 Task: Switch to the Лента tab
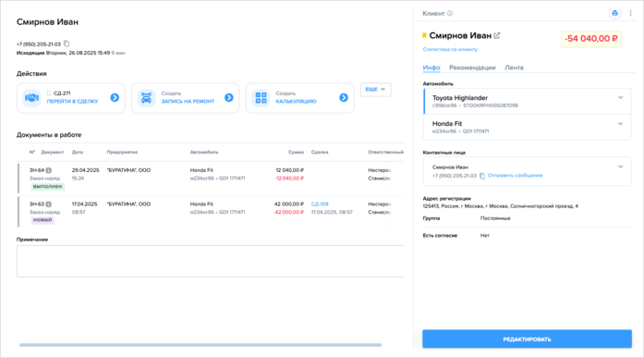[x=514, y=68]
